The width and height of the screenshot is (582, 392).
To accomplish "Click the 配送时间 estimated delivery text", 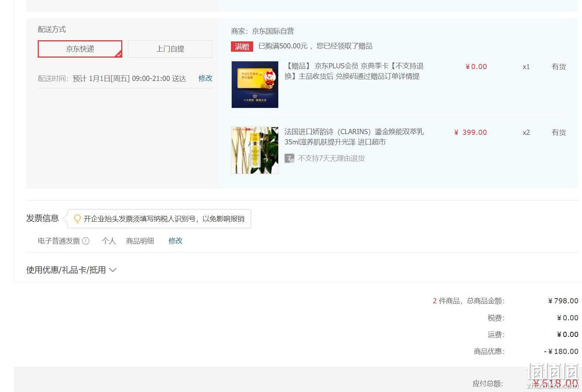I will [x=112, y=78].
